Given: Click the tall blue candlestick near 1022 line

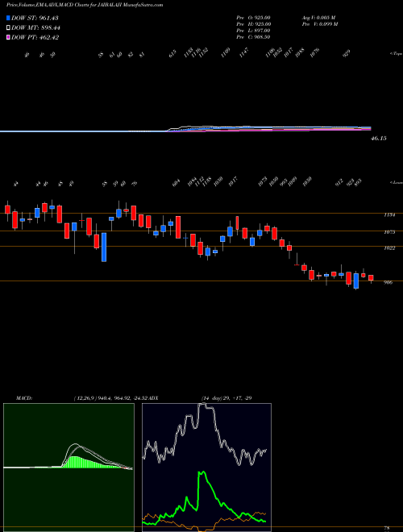Looking at the screenshot, I should point(104,247).
